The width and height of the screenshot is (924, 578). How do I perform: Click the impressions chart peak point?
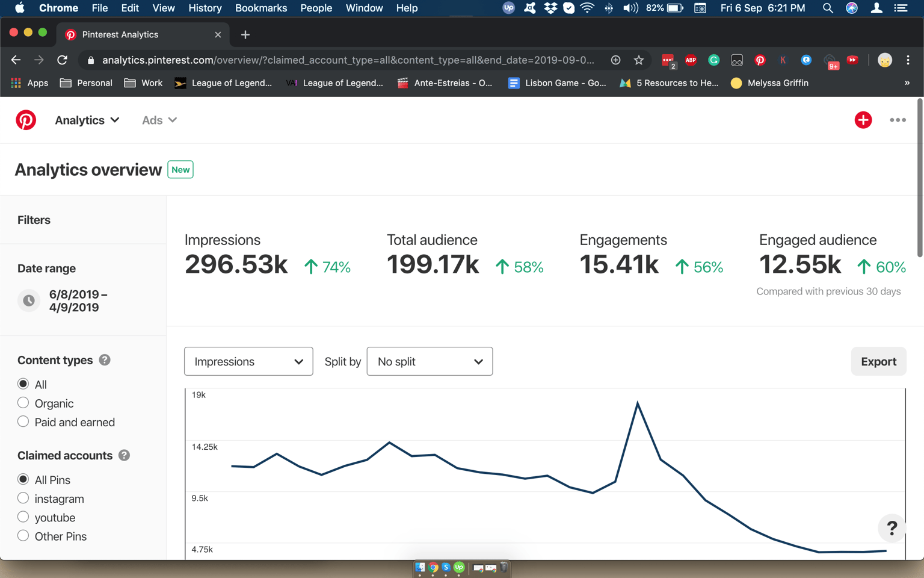pos(638,403)
